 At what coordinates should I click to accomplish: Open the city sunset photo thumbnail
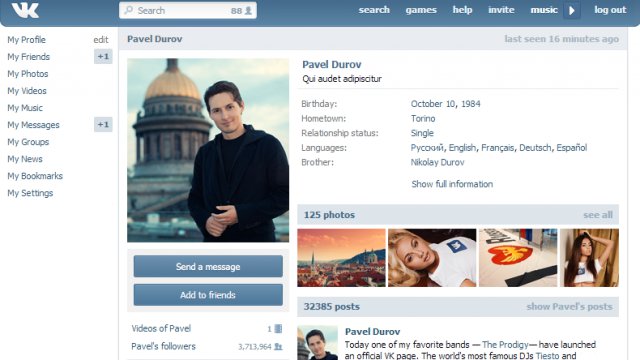[x=341, y=258]
